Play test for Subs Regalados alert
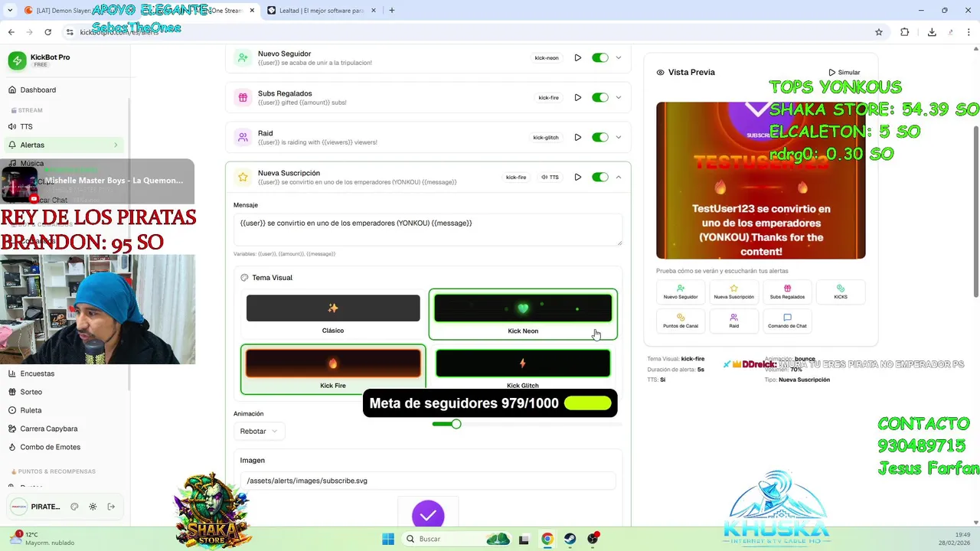The height and width of the screenshot is (551, 980). [578, 97]
